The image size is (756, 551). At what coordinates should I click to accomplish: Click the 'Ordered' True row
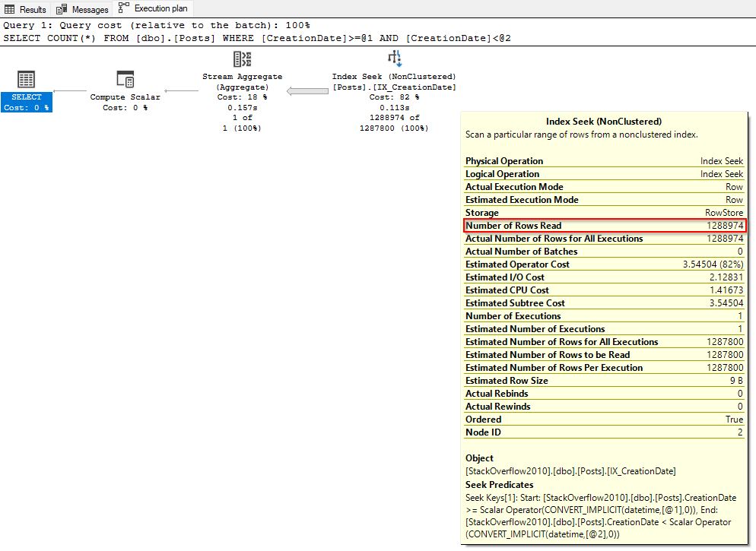coord(605,420)
